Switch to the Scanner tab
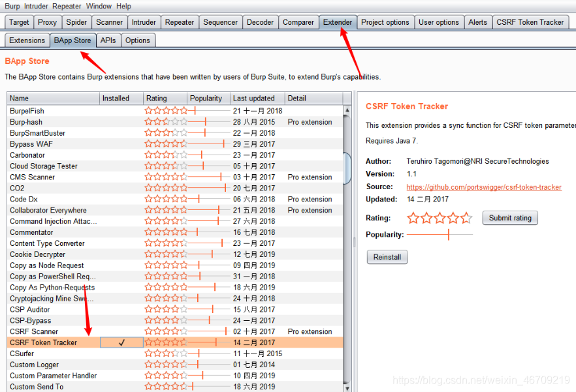 pyautogui.click(x=109, y=22)
